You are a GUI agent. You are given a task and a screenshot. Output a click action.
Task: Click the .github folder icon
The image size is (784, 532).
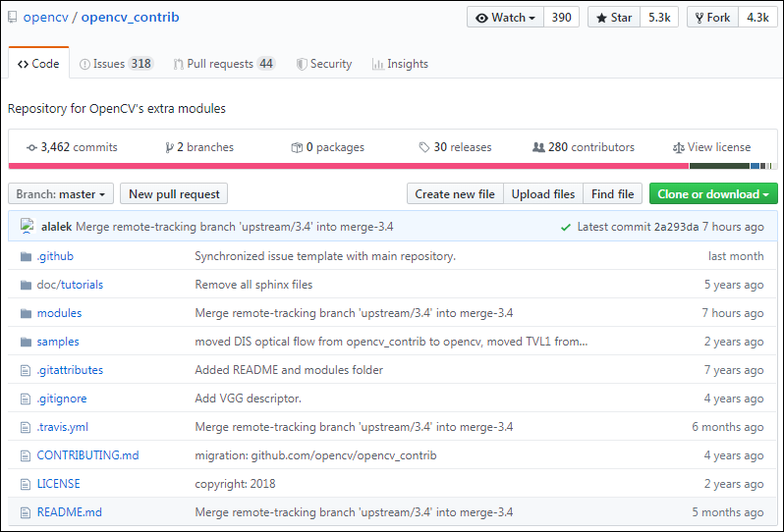(x=26, y=257)
